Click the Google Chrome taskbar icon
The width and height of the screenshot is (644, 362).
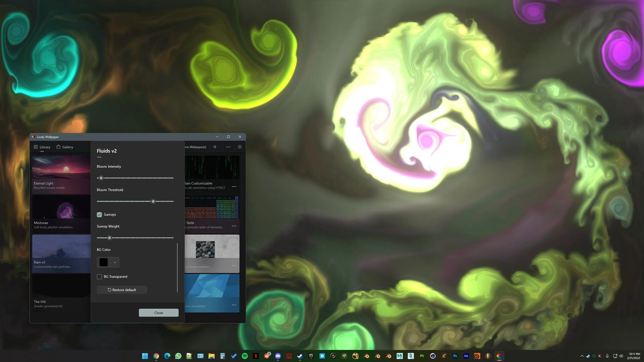(x=156, y=356)
